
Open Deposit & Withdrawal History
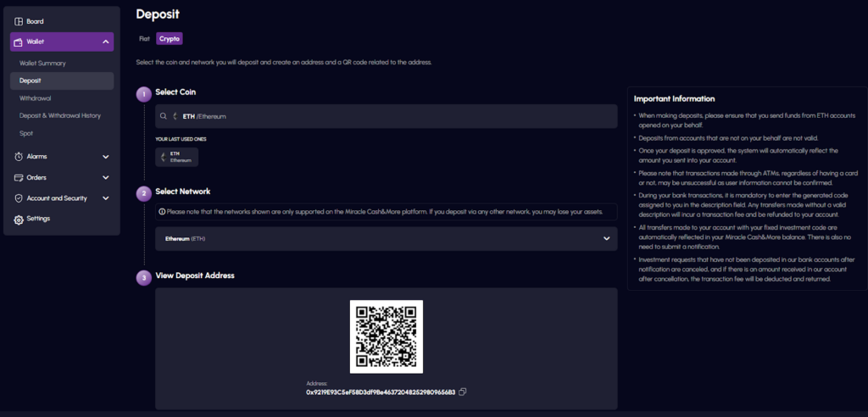point(60,116)
